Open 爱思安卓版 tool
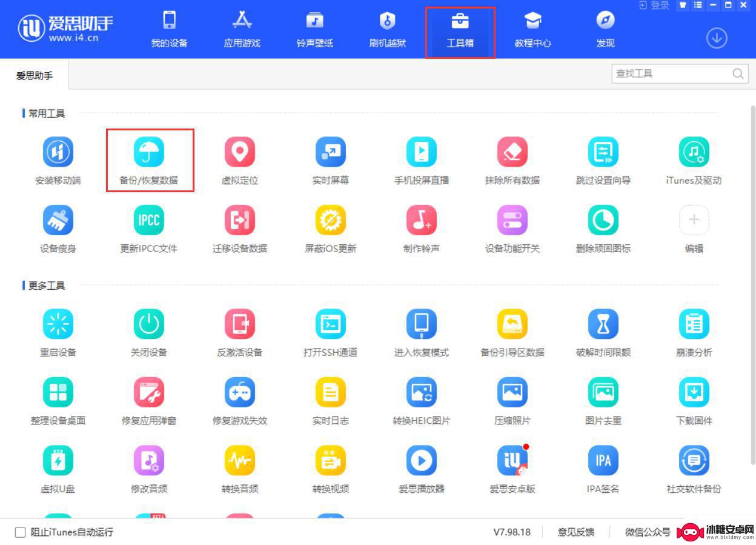Screen dimensions: 756x545 [512, 461]
